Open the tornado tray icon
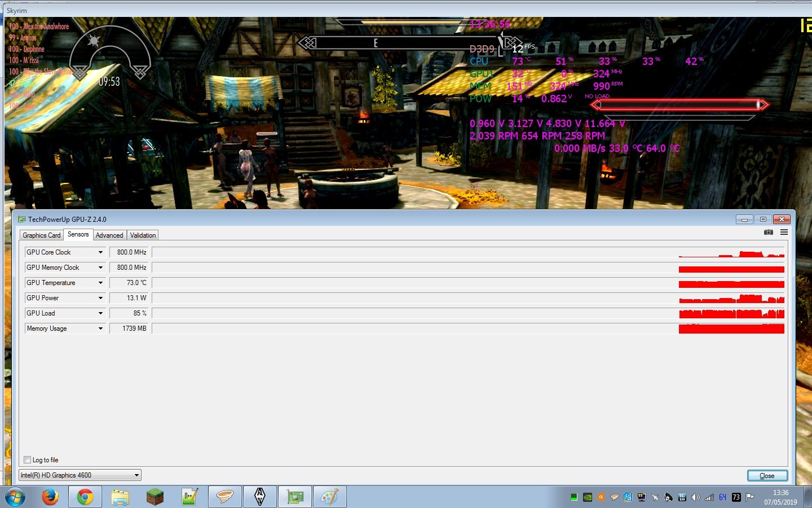This screenshot has width=812, height=508. click(614, 497)
